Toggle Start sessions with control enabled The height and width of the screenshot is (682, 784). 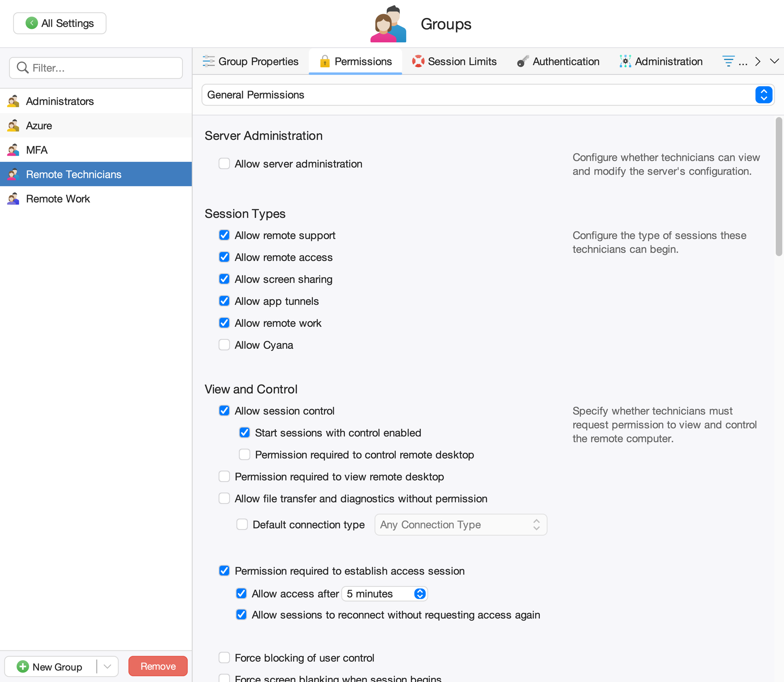[245, 433]
